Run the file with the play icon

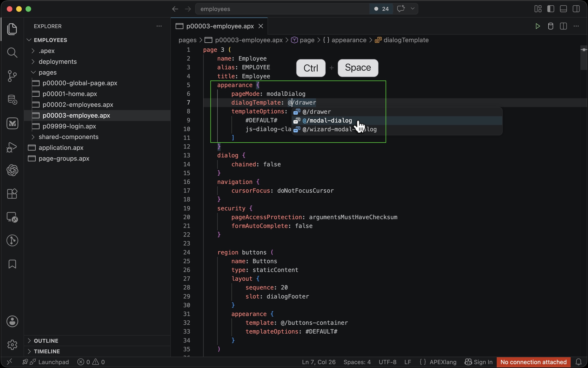538,26
